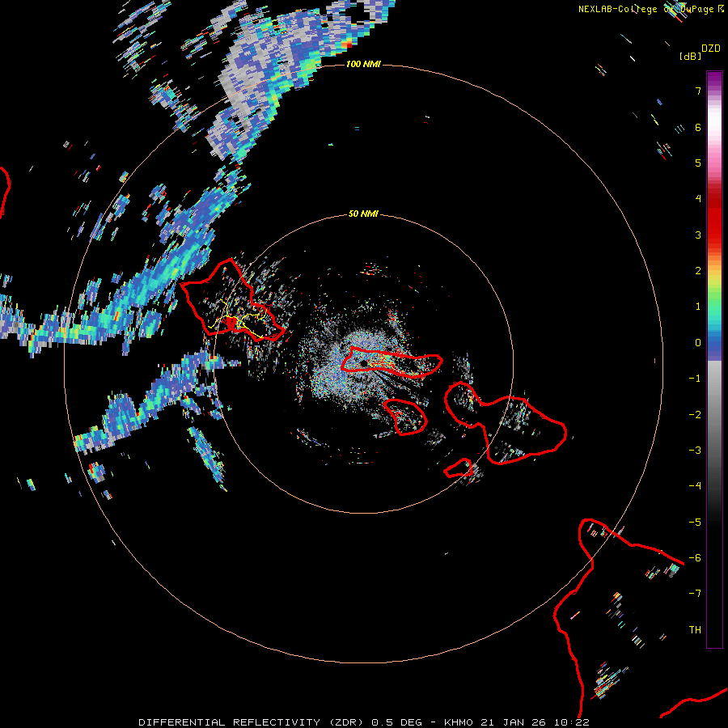Click the NEXLAB-College of DuPage watermark text
The image size is (728, 728).
pos(651,9)
